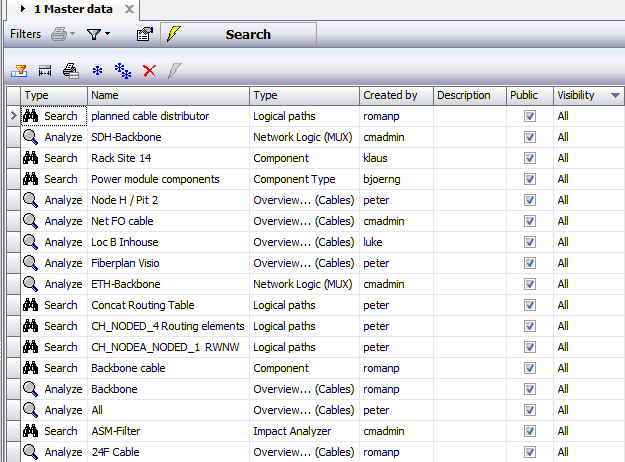
Task: Click magnifier icon for the All row
Action: coord(30,410)
